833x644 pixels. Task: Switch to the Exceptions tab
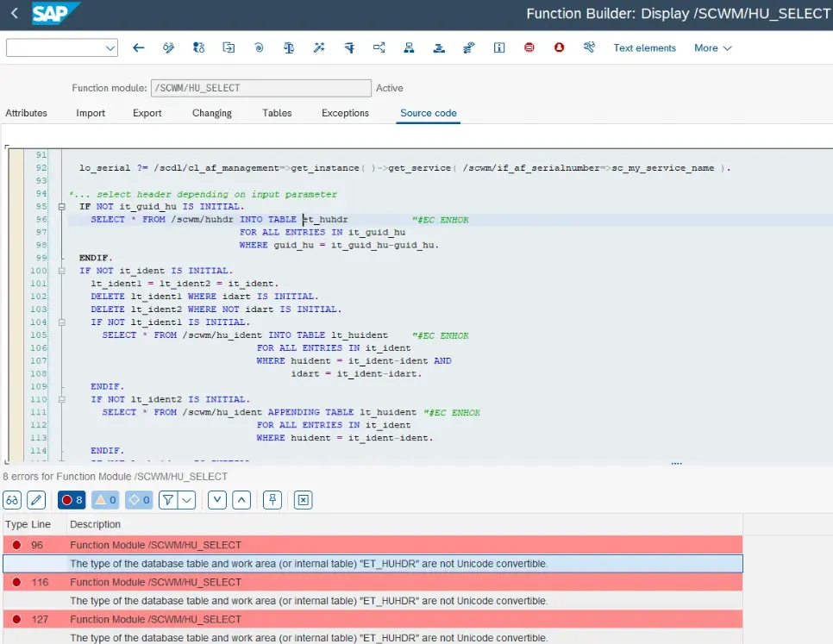pos(345,113)
